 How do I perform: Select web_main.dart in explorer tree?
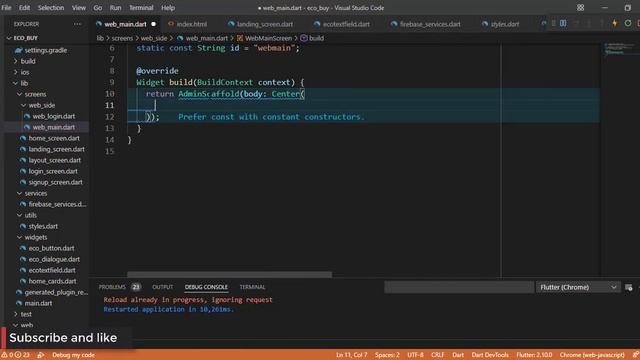tap(53, 127)
